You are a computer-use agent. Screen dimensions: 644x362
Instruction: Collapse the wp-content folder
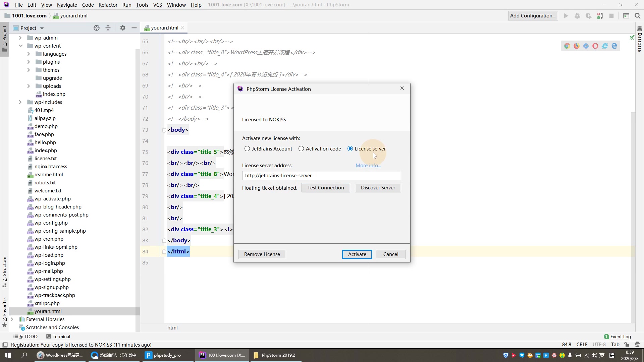point(20,46)
